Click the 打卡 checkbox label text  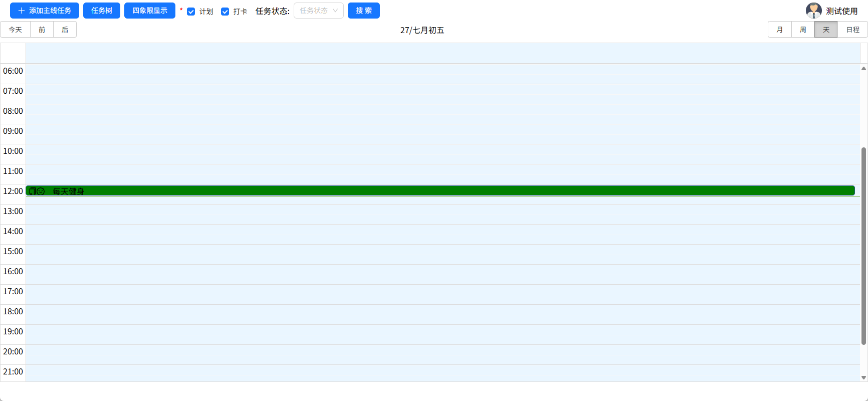coord(241,12)
